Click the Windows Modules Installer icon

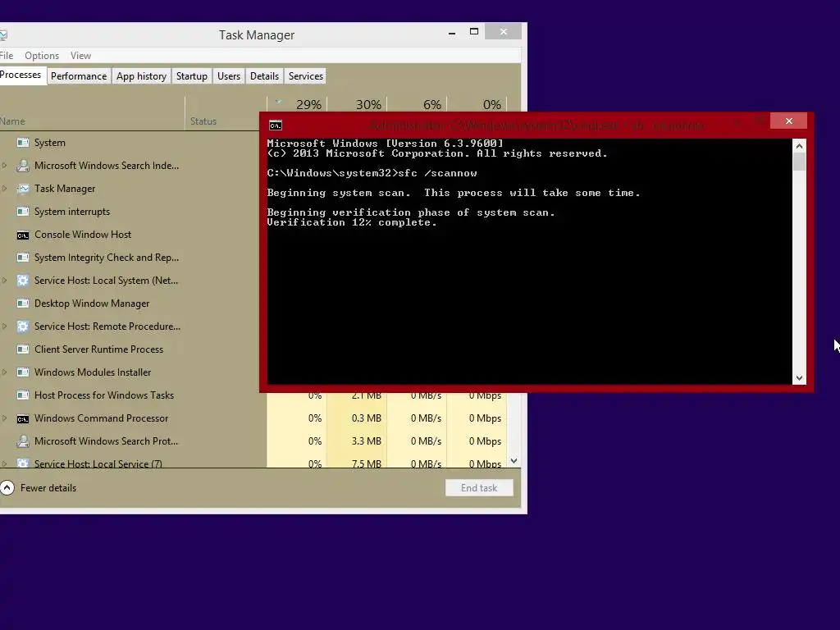point(22,372)
